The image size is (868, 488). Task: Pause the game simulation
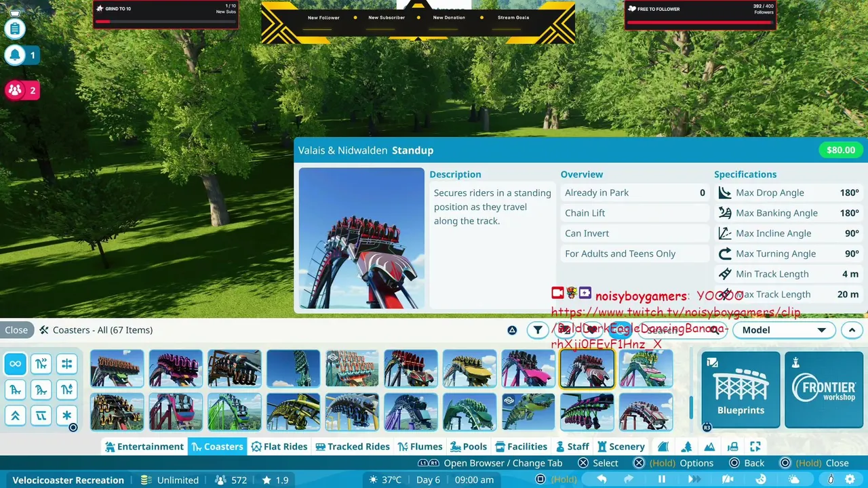(662, 480)
